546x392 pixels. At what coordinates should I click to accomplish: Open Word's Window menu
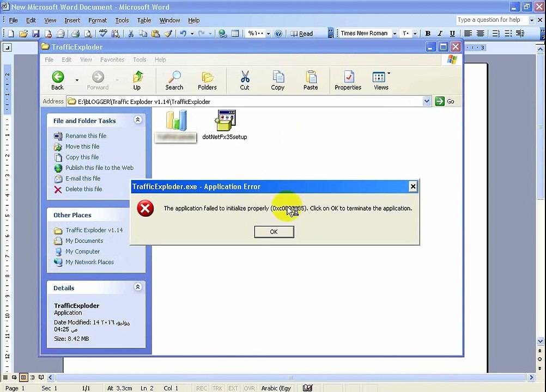pyautogui.click(x=169, y=20)
